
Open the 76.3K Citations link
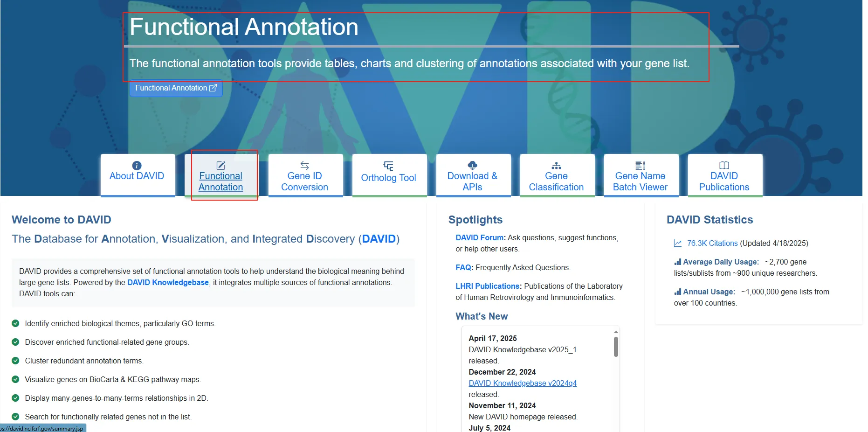(712, 243)
